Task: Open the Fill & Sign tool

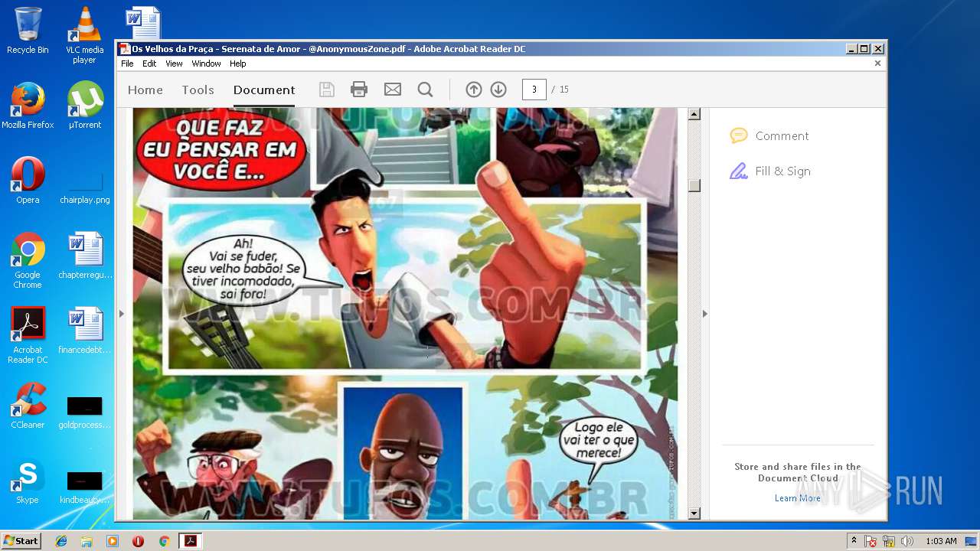Action: coord(770,171)
